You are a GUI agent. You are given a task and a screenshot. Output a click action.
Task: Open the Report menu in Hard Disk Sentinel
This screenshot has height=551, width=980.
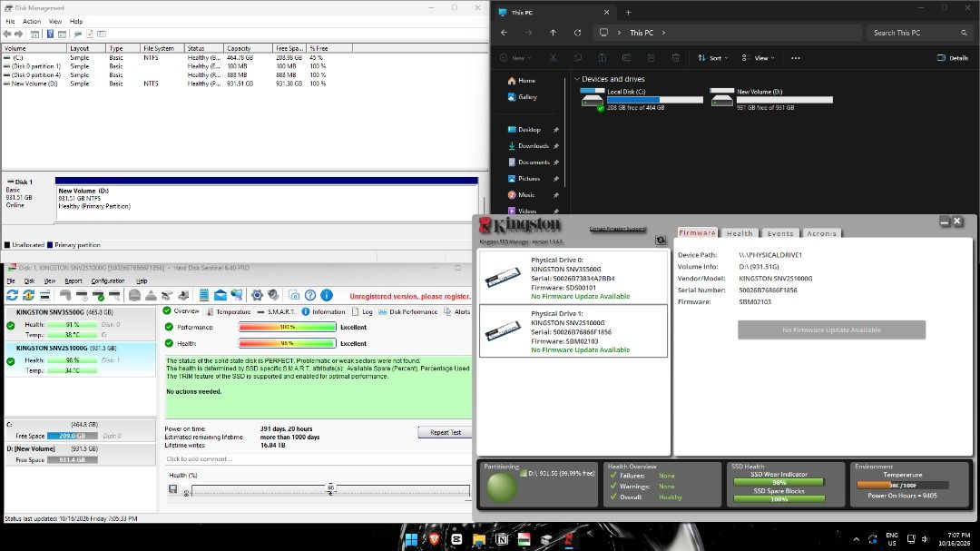[x=73, y=280]
